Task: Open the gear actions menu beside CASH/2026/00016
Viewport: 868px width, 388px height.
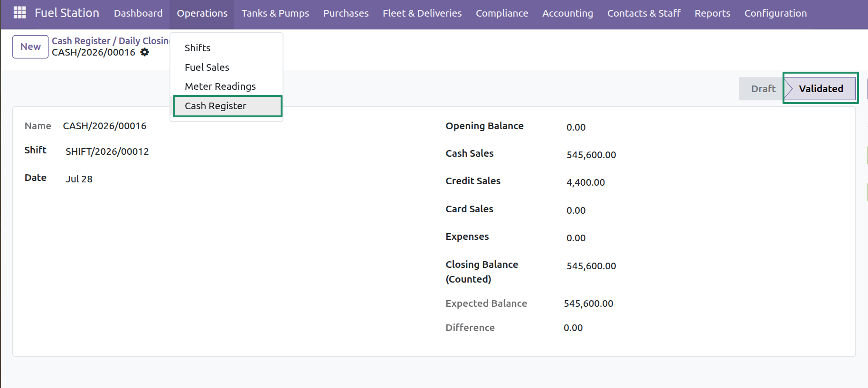Action: (x=145, y=52)
